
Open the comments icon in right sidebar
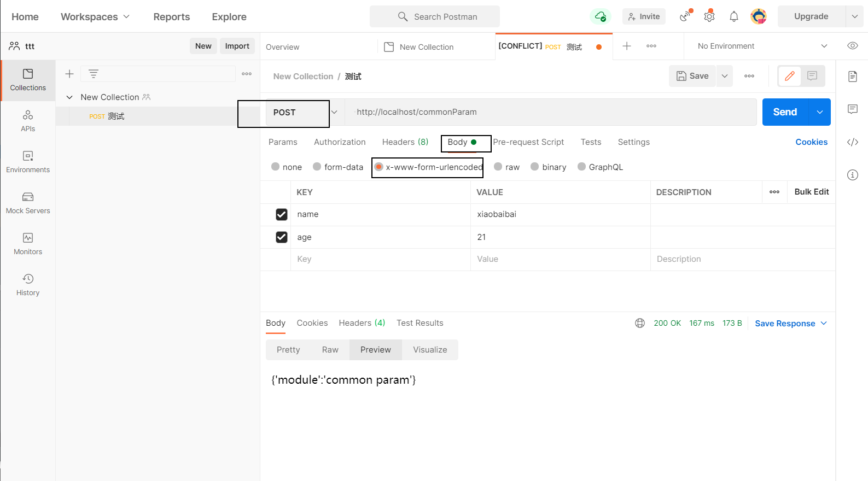pyautogui.click(x=853, y=109)
